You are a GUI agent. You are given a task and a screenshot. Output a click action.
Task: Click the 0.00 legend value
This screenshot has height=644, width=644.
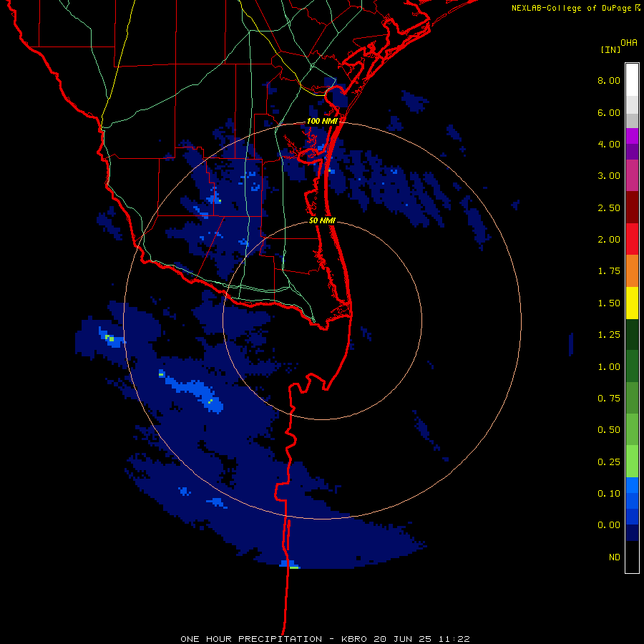(609, 525)
